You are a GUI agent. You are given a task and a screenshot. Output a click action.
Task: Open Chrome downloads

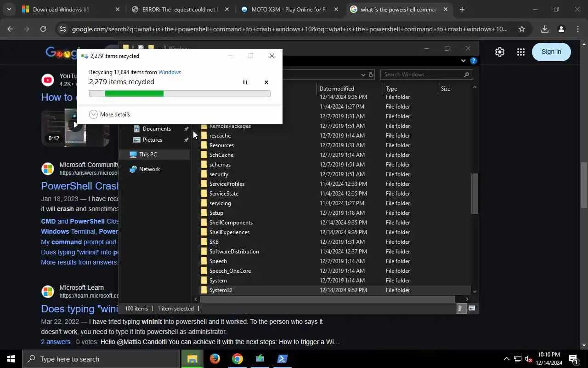[544, 29]
